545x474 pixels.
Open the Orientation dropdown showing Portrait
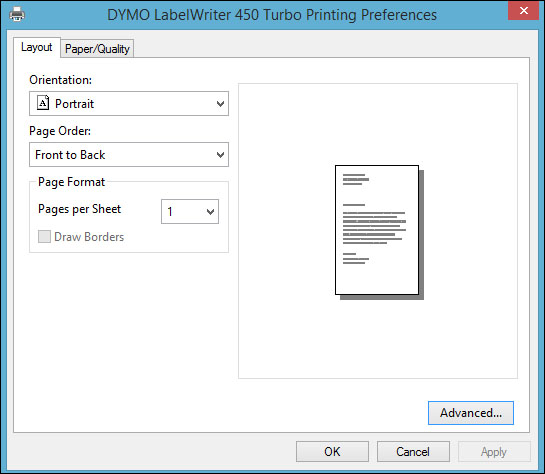129,104
